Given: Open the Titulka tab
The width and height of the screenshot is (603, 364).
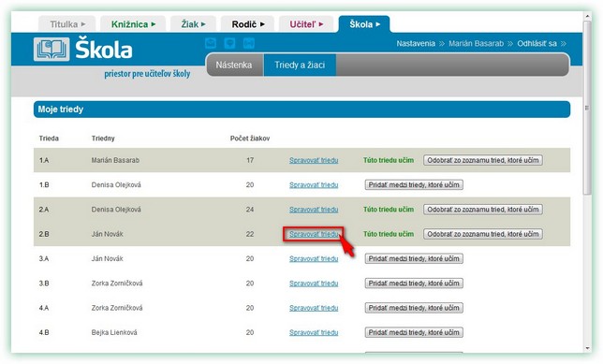Looking at the screenshot, I should coord(67,24).
